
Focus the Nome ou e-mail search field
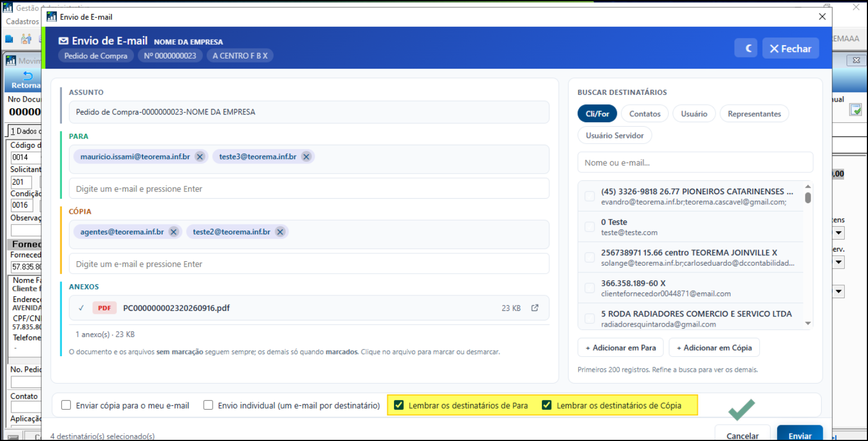click(x=695, y=162)
